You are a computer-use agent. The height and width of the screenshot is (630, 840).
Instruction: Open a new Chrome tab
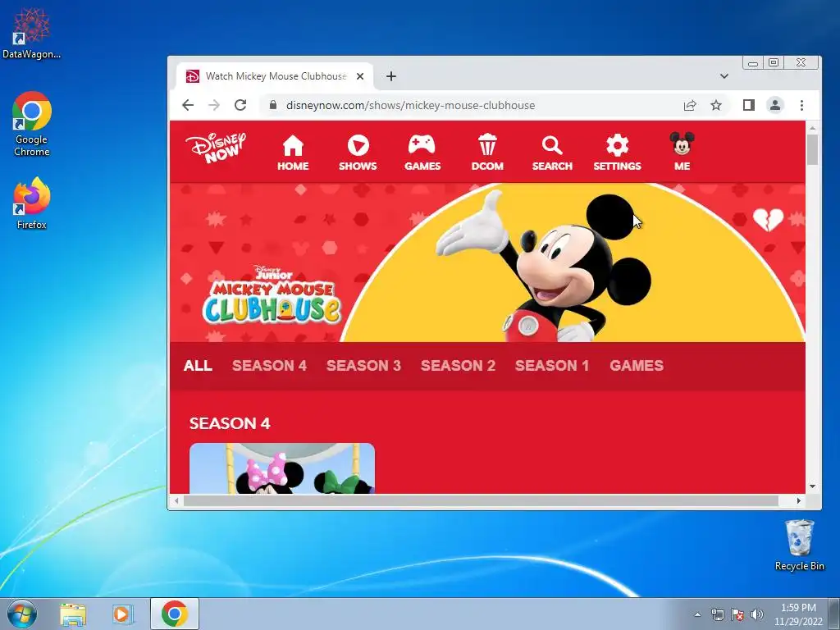pyautogui.click(x=391, y=76)
